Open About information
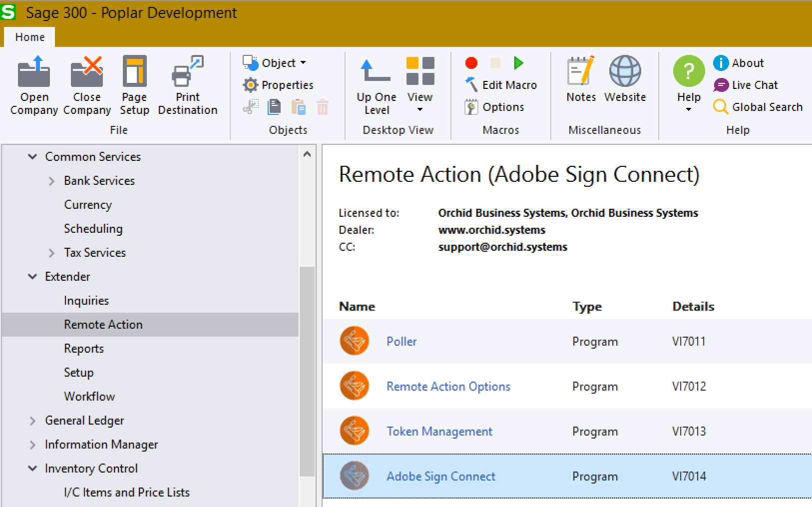The image size is (812, 507). tap(739, 63)
